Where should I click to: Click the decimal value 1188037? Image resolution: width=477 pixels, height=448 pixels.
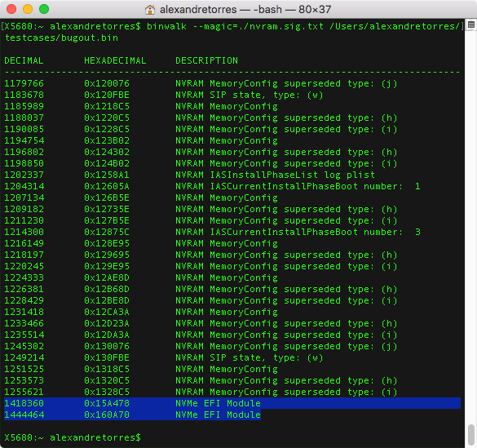24,118
